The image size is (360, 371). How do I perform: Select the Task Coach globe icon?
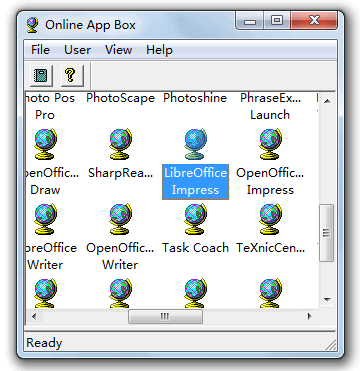(195, 219)
